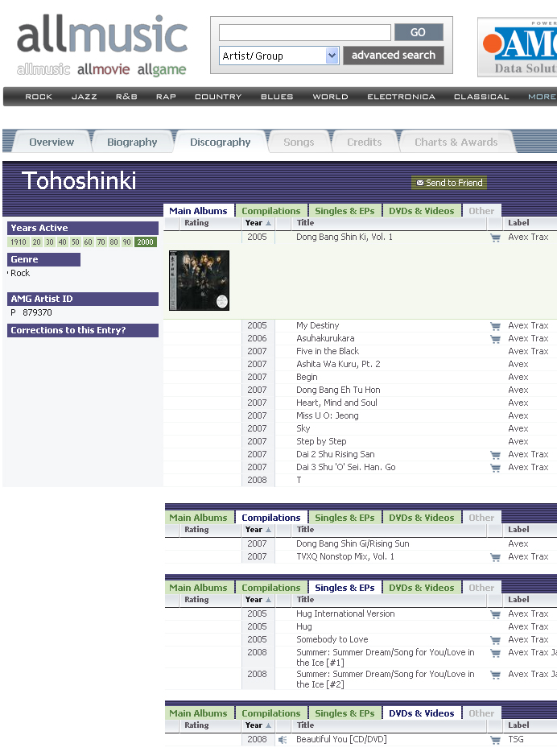Select the 2000 decade in Years Active
Image resolution: width=557 pixels, height=756 pixels.
pos(145,242)
